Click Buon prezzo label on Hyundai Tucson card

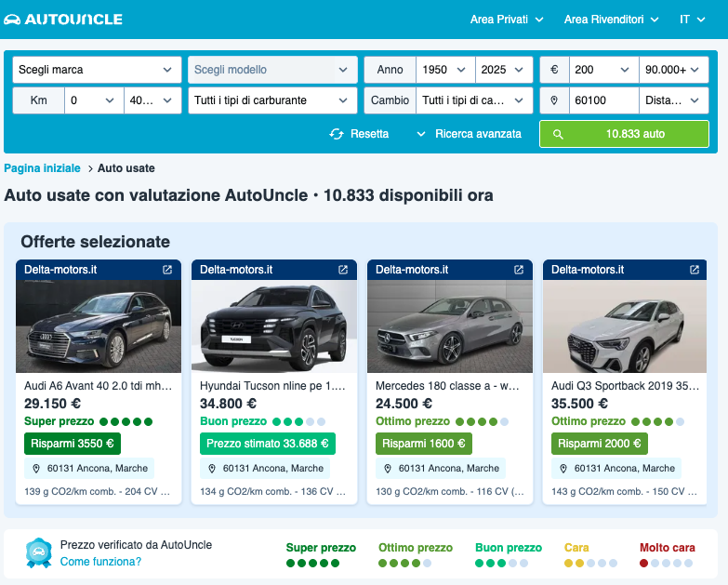click(x=233, y=421)
